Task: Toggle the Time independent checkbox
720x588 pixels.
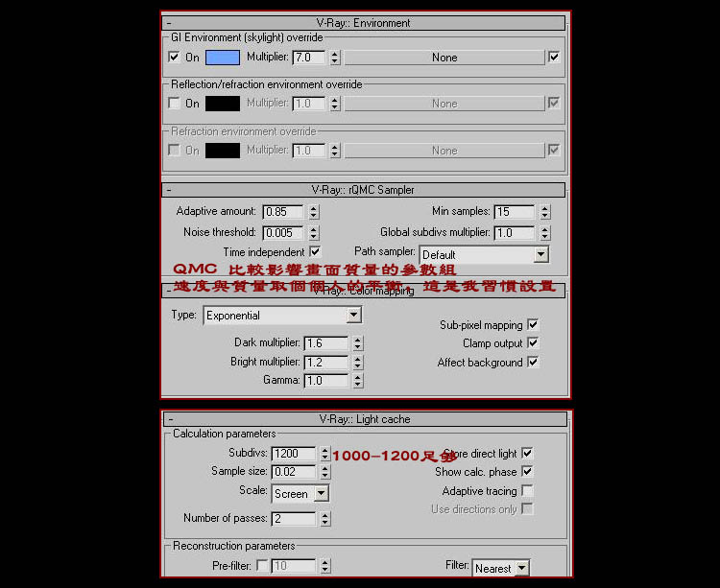Action: point(315,251)
